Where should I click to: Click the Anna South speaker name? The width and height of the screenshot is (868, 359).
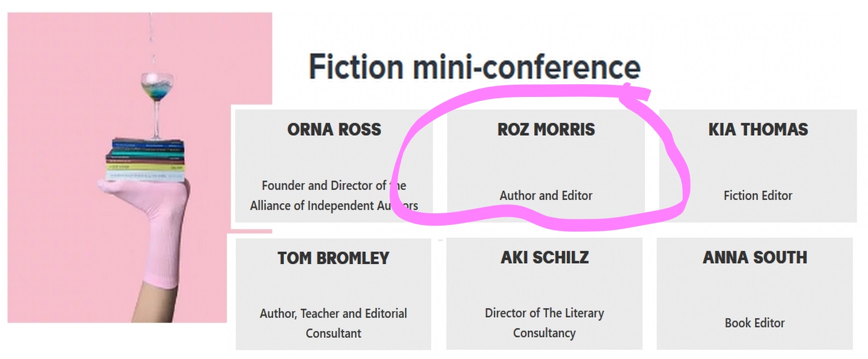click(754, 258)
